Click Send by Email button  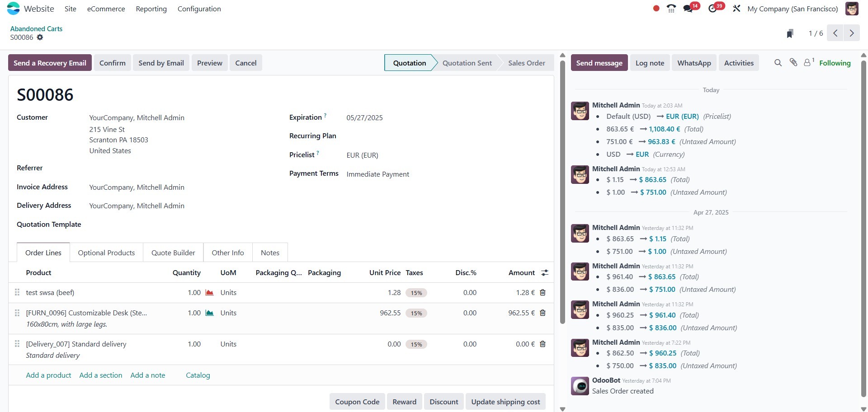point(161,63)
